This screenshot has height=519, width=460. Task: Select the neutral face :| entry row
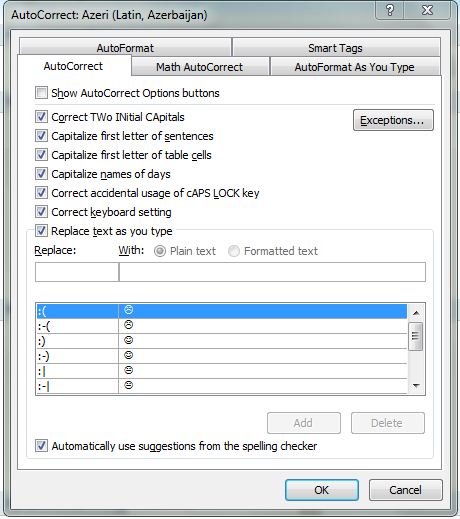coord(221,371)
